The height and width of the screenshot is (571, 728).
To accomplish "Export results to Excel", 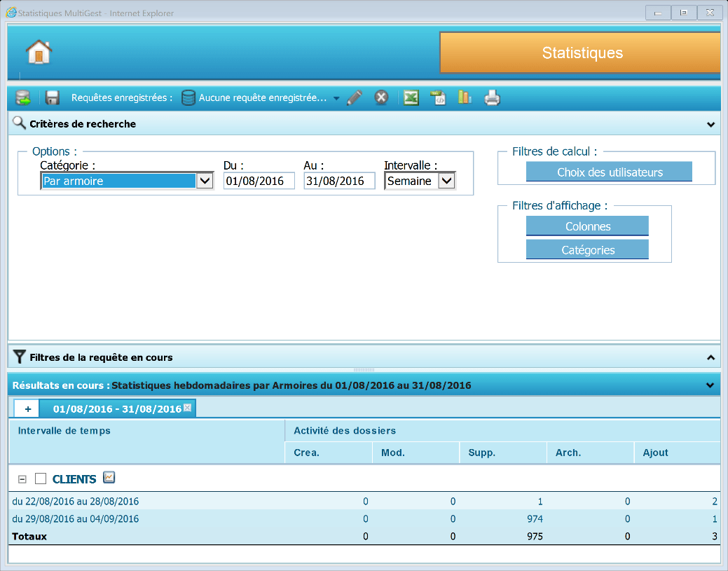I will 411,98.
